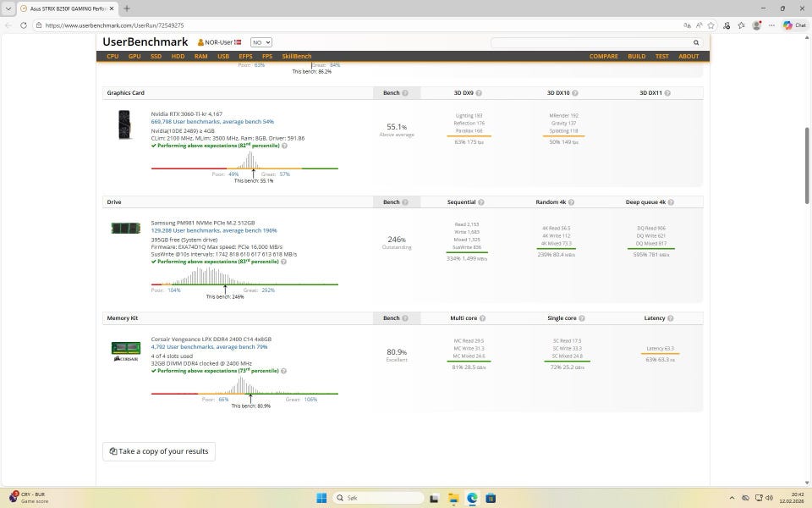Open the SkillBench menu item
Image resolution: width=812 pixels, height=508 pixels.
coord(297,56)
